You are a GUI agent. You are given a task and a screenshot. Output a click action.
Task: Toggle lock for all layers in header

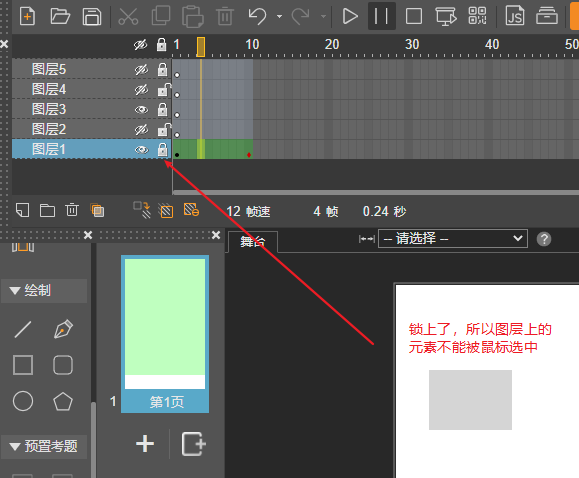(x=161, y=44)
